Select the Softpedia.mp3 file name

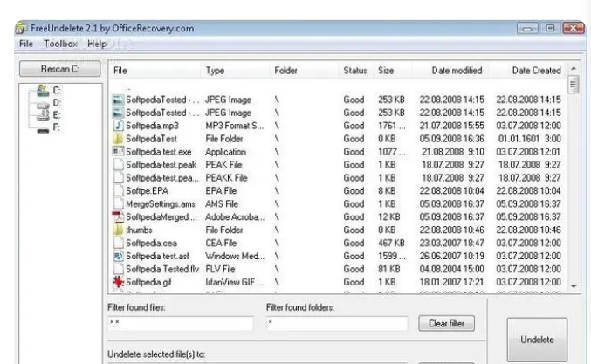(152, 126)
